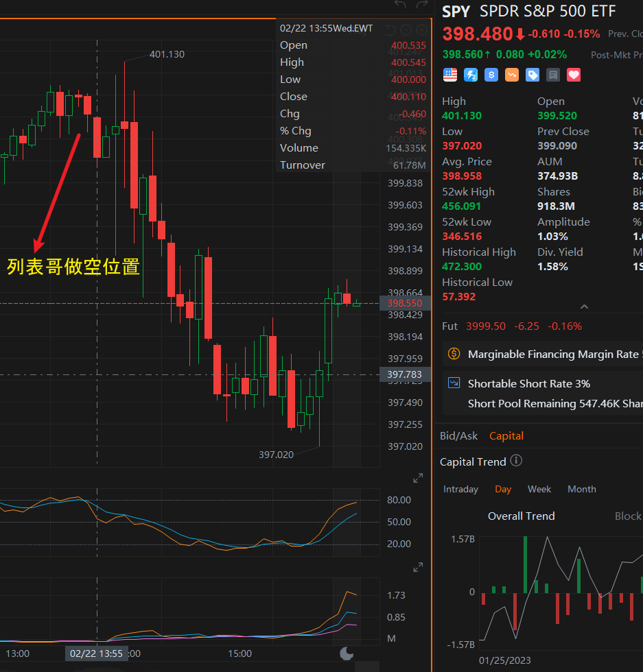Viewport: 643px width, 672px height.
Task: Expand the oscillator indicator sub-chart
Action: [x=418, y=479]
